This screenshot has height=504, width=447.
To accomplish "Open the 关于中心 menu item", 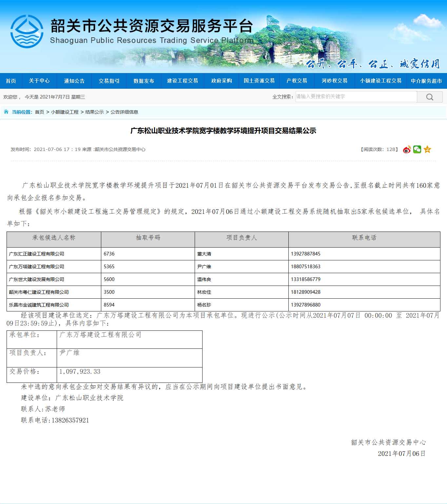I will coord(39,81).
